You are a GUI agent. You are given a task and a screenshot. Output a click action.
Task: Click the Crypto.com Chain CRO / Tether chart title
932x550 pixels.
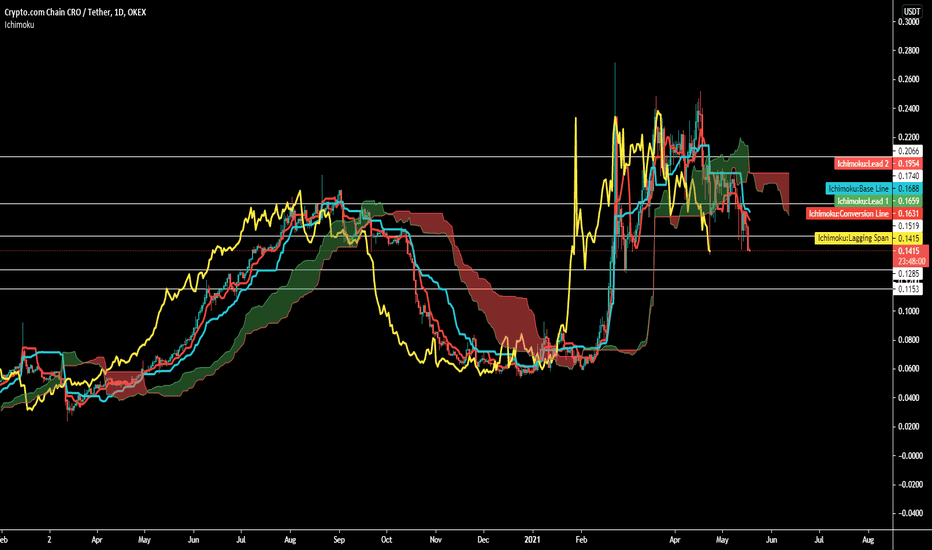pos(75,12)
